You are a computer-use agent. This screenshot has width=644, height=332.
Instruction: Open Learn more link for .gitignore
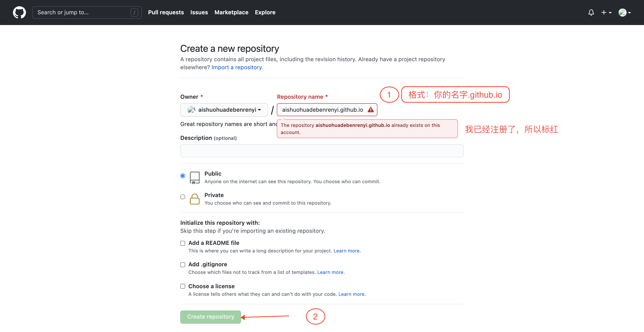(331, 272)
